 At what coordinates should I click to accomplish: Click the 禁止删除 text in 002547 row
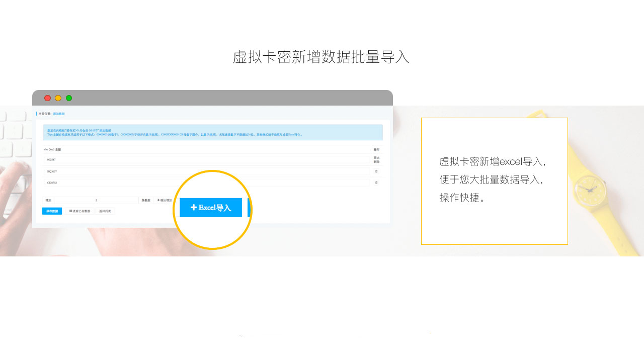tap(376, 160)
